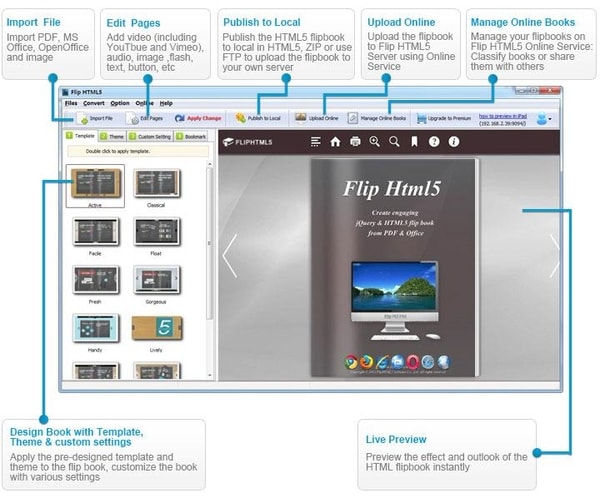Click the Import File toolbar button

95,118
